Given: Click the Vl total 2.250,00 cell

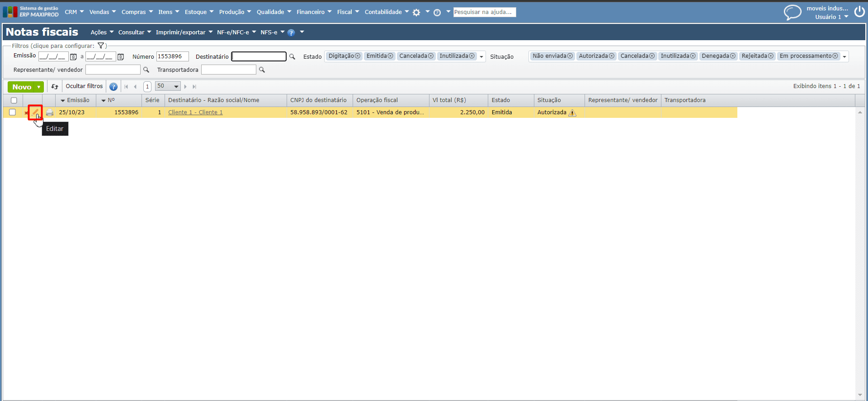Looking at the screenshot, I should [458, 112].
